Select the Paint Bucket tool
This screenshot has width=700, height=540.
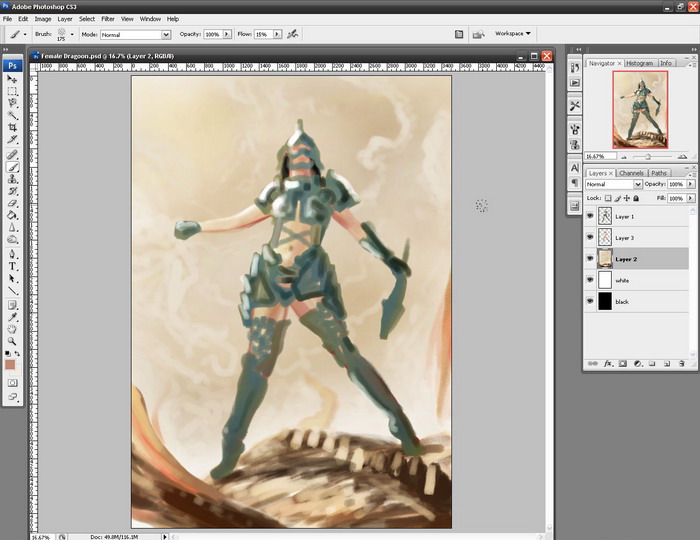pyautogui.click(x=12, y=215)
